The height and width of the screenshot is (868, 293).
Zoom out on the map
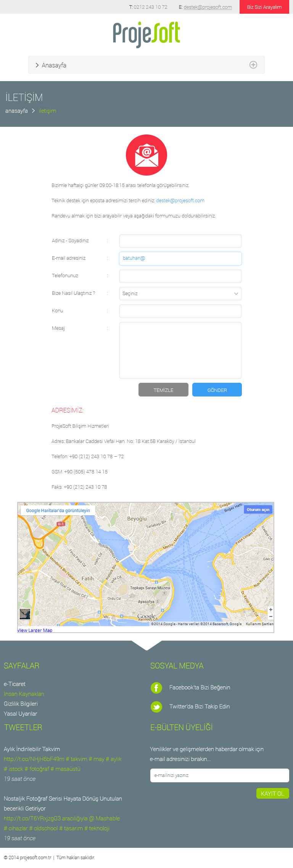click(270, 616)
